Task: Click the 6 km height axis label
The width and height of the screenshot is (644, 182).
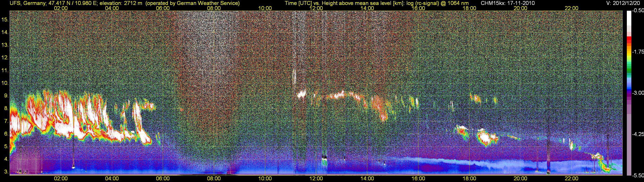Action: [x=6, y=134]
